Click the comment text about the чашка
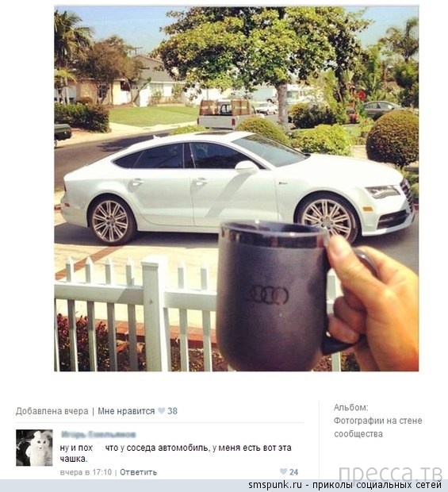Viewport: 448px width, 492px height. 175,453
